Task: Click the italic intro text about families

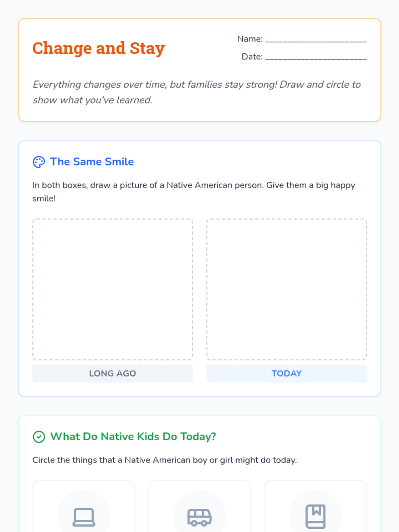Action: tap(197, 92)
